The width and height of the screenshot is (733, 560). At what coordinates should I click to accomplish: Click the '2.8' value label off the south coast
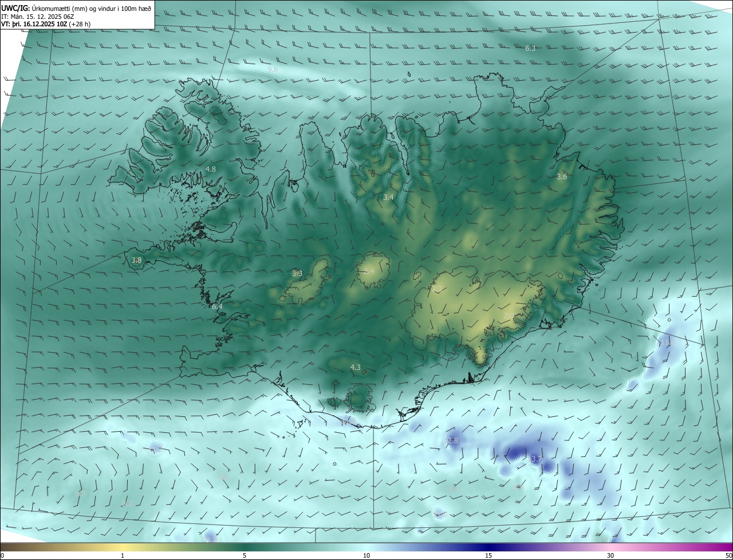(452, 440)
